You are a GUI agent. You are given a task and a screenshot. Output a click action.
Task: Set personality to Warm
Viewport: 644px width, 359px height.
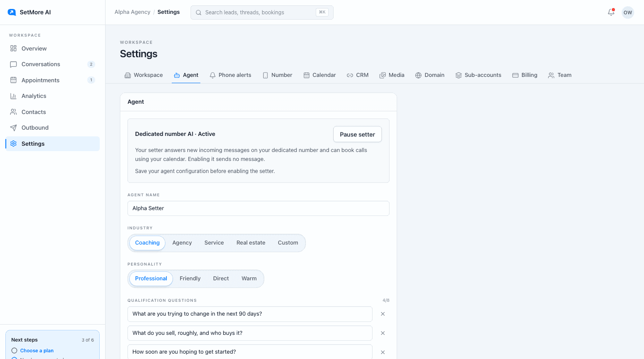[x=249, y=279]
